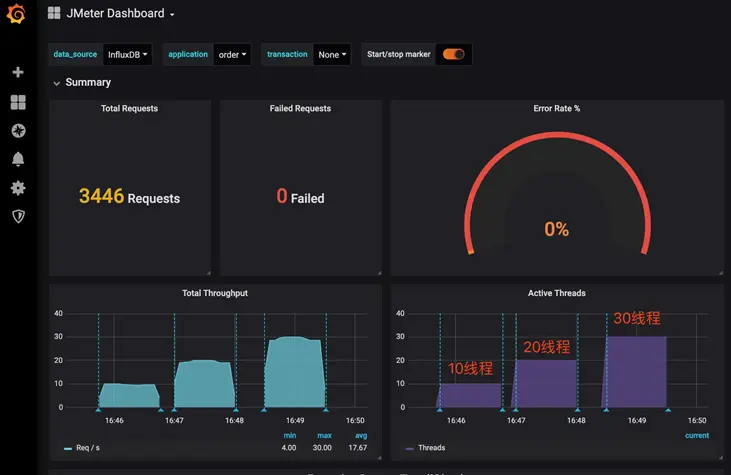Click the 16:47 tick on Active Threads axis
This screenshot has height=475, width=731.
(x=516, y=420)
